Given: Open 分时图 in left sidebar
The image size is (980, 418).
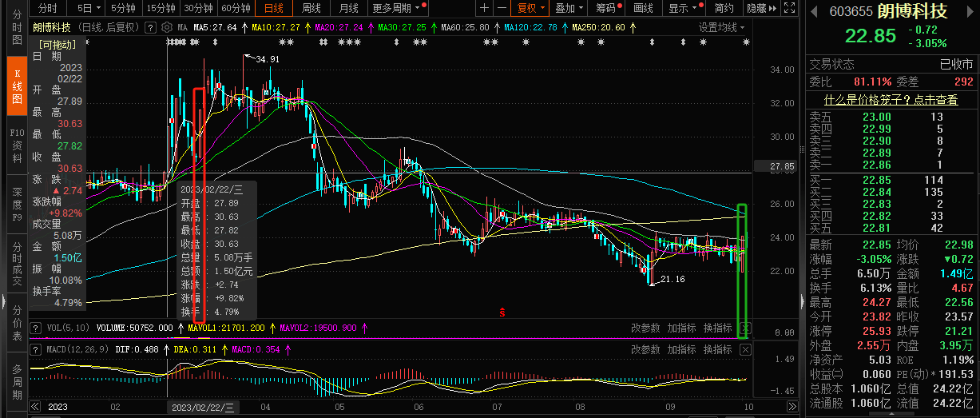Looking at the screenshot, I should [17, 27].
